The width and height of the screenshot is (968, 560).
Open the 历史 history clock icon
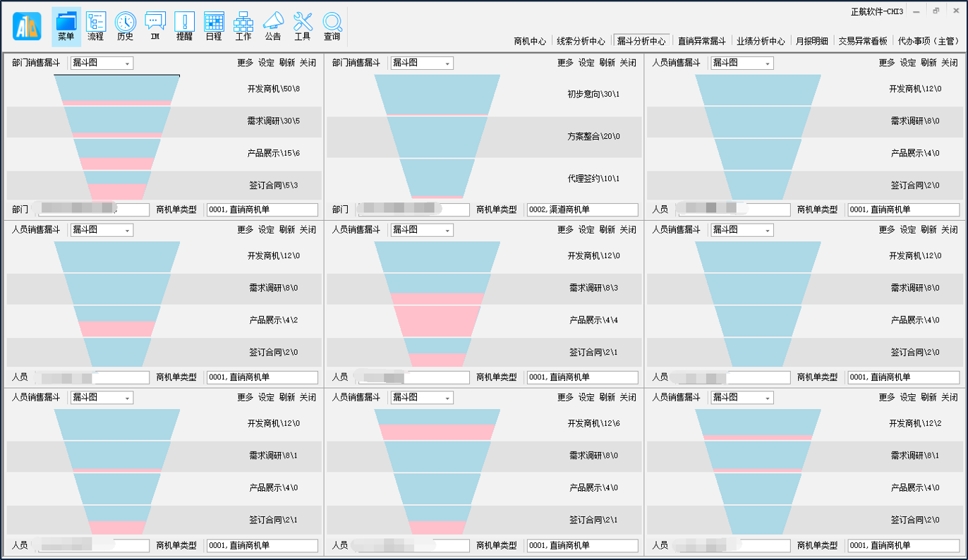126,26
